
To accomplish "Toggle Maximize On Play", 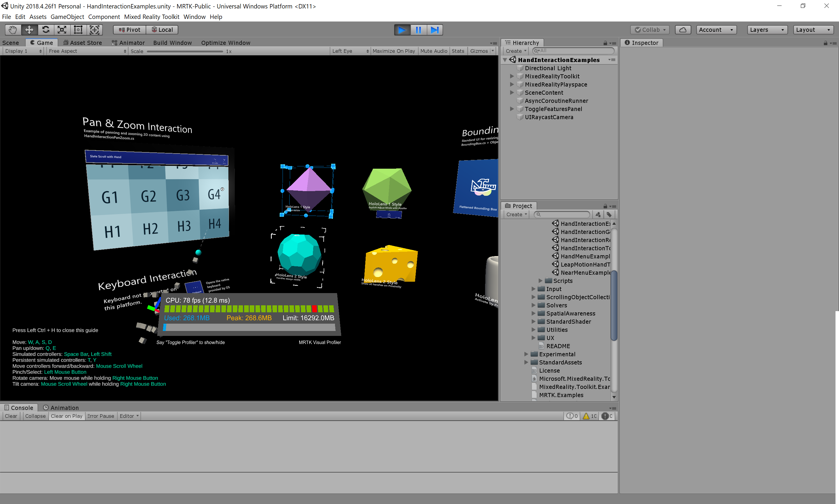I will [x=394, y=51].
